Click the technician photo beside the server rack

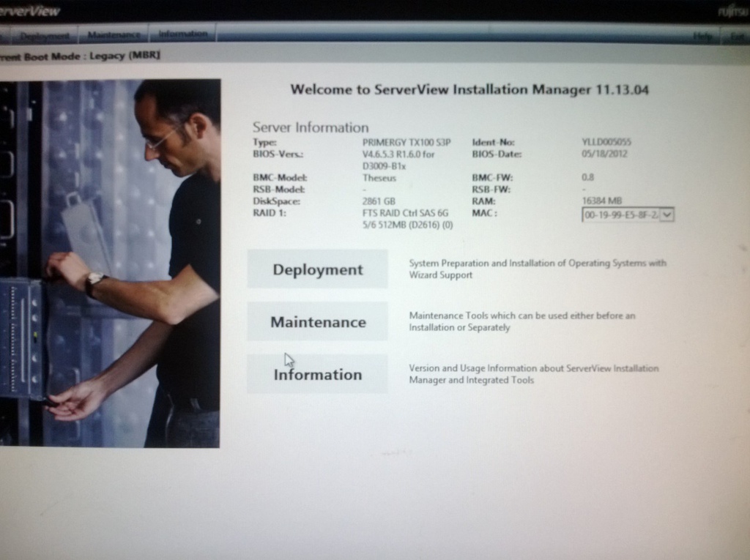click(110, 264)
